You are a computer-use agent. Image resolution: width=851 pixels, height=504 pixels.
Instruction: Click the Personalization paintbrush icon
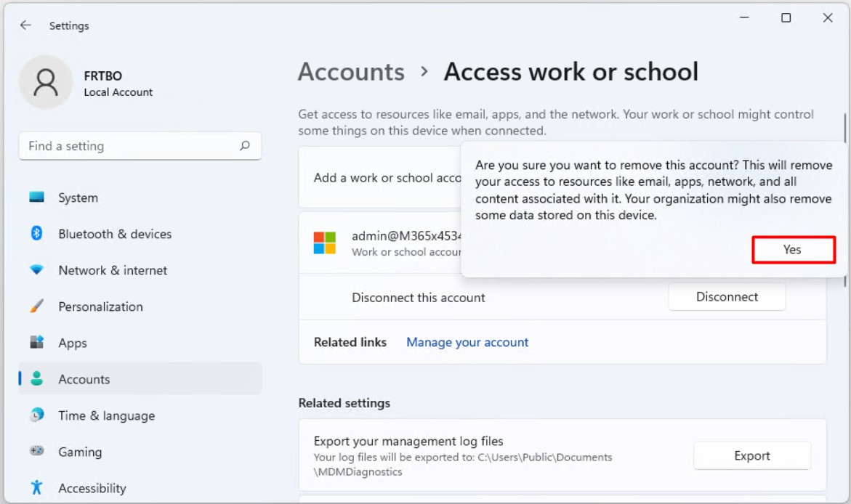click(x=36, y=306)
